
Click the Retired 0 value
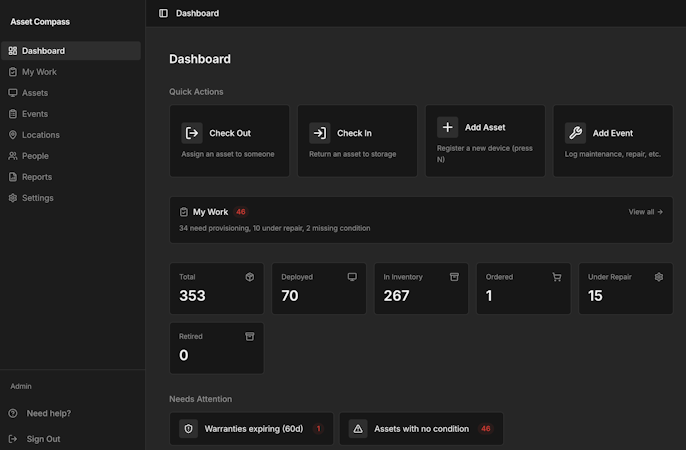(x=184, y=355)
